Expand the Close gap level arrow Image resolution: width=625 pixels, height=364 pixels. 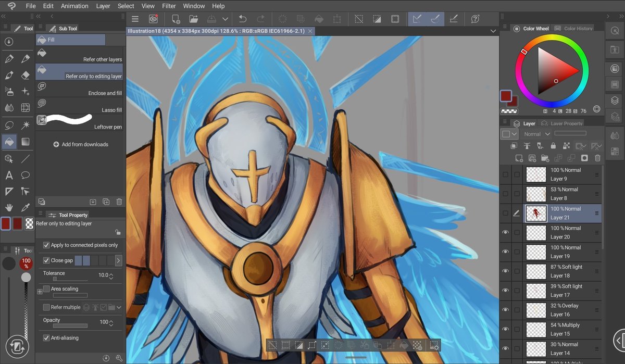pos(118,260)
